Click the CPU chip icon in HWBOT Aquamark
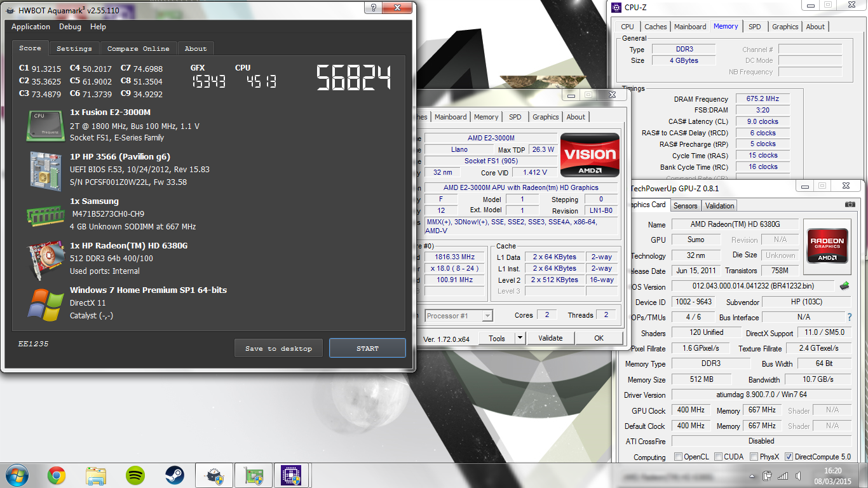Screen dimensions: 868x488 45,125
